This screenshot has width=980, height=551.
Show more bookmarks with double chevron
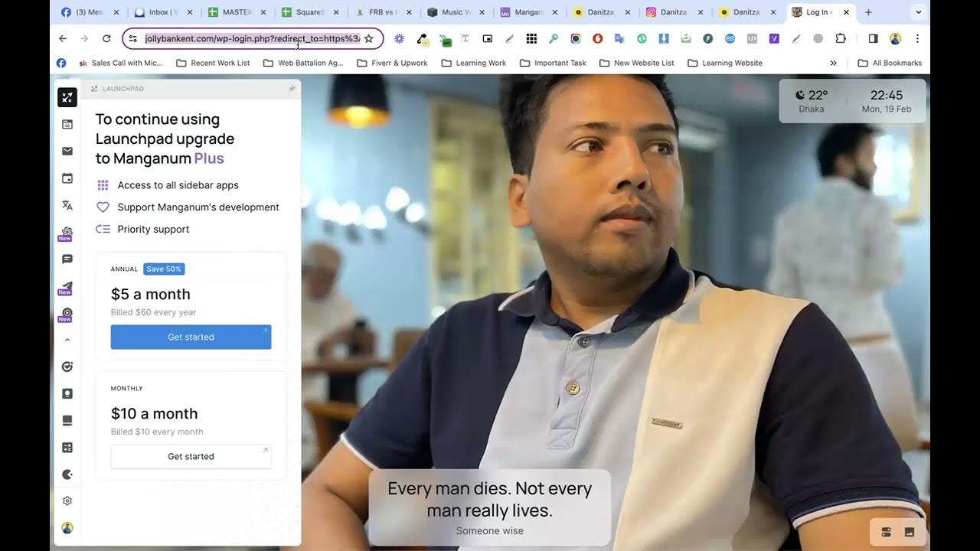point(833,63)
